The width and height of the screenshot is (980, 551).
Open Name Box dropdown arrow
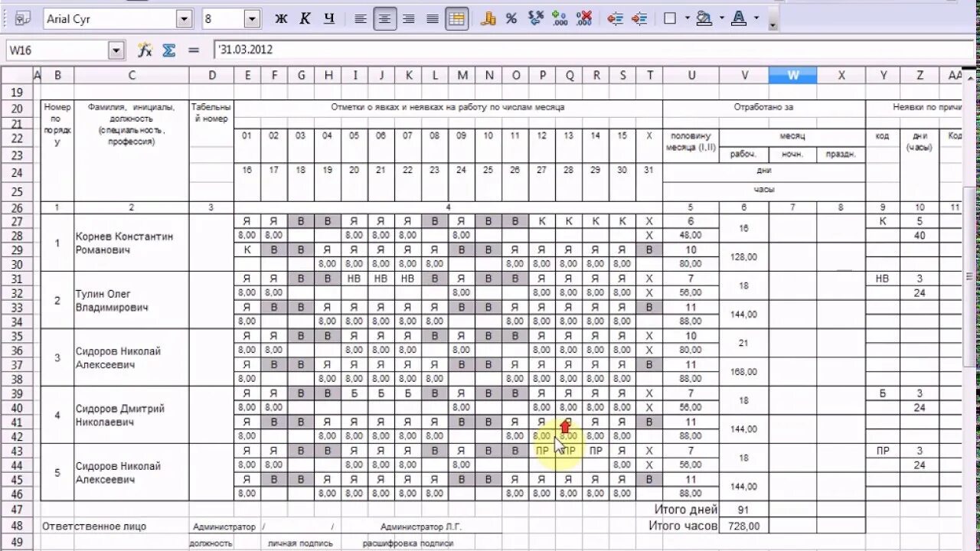pos(116,51)
